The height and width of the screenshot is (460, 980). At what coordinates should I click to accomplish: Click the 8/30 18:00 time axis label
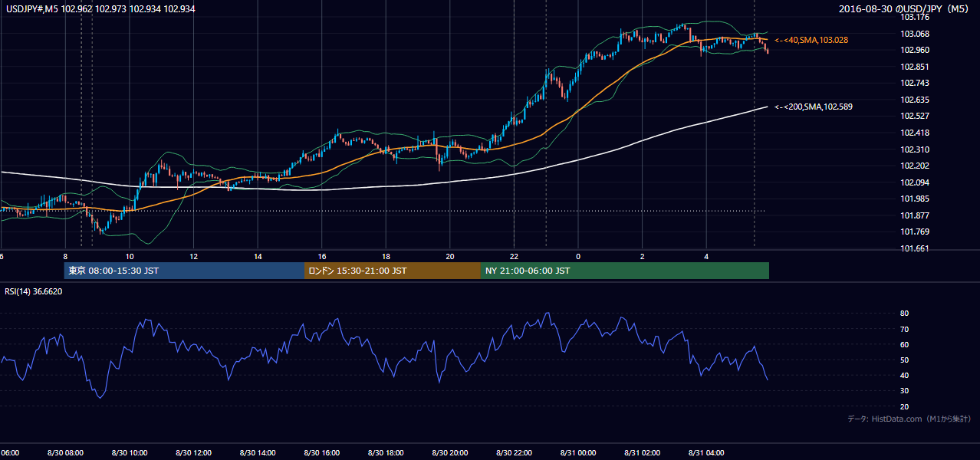point(386,453)
